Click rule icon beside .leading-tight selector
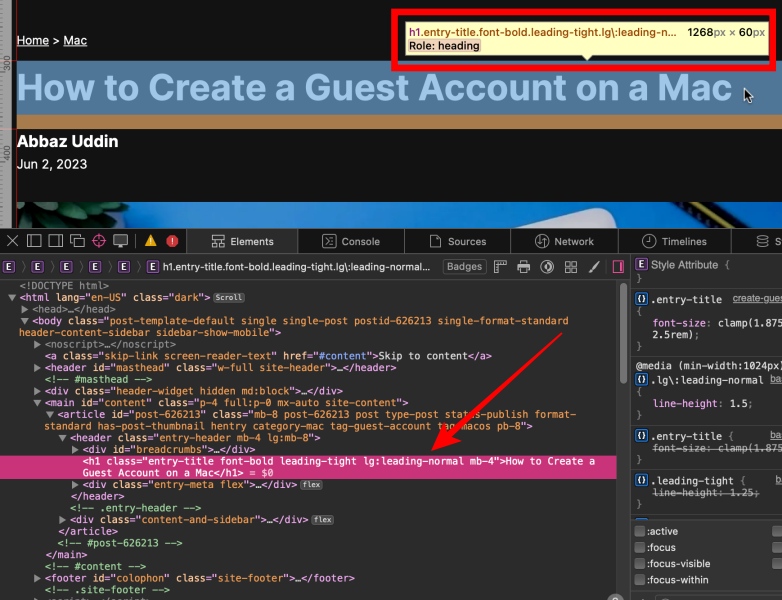 [x=641, y=481]
